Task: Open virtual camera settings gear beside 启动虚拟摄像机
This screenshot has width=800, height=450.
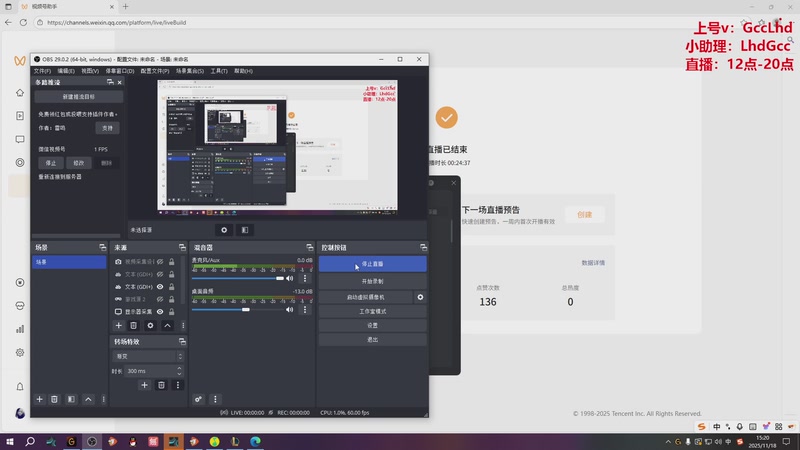Action: click(x=420, y=297)
